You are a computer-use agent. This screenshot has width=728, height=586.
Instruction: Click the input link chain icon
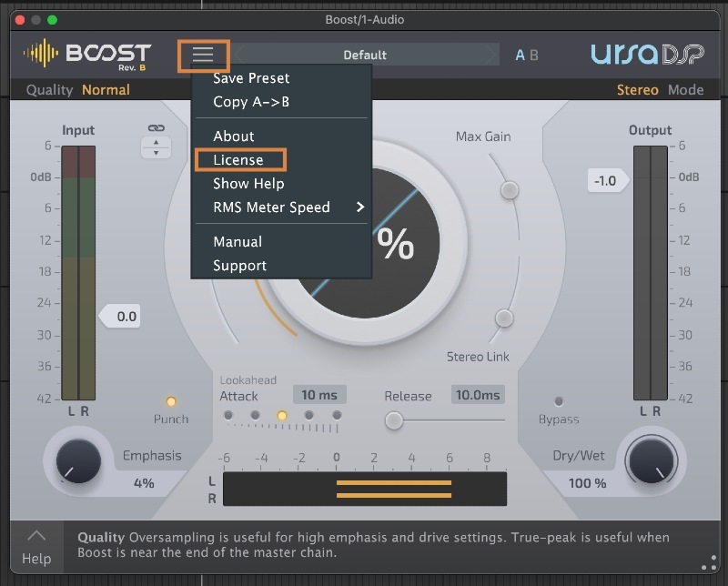click(x=156, y=127)
